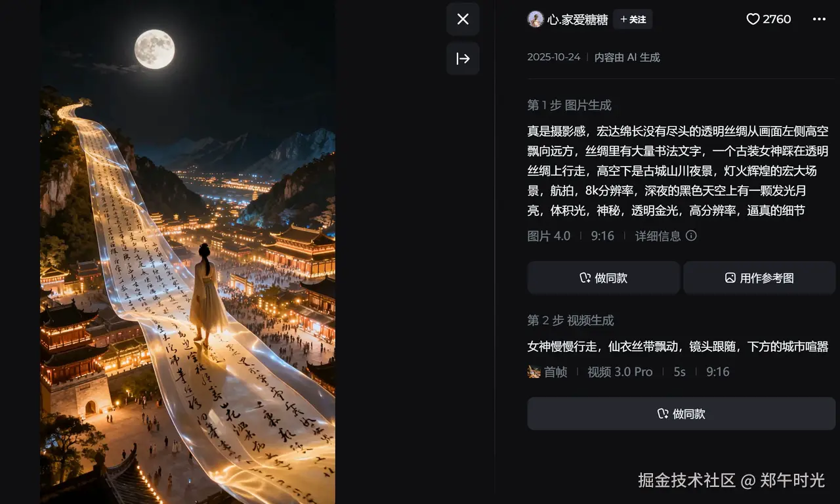Follow the author with 关注 button
The height and width of the screenshot is (504, 840).
633,19
